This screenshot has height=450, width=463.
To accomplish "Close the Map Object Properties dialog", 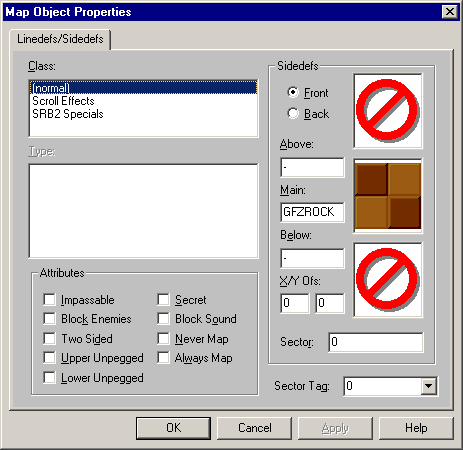I will point(449,12).
